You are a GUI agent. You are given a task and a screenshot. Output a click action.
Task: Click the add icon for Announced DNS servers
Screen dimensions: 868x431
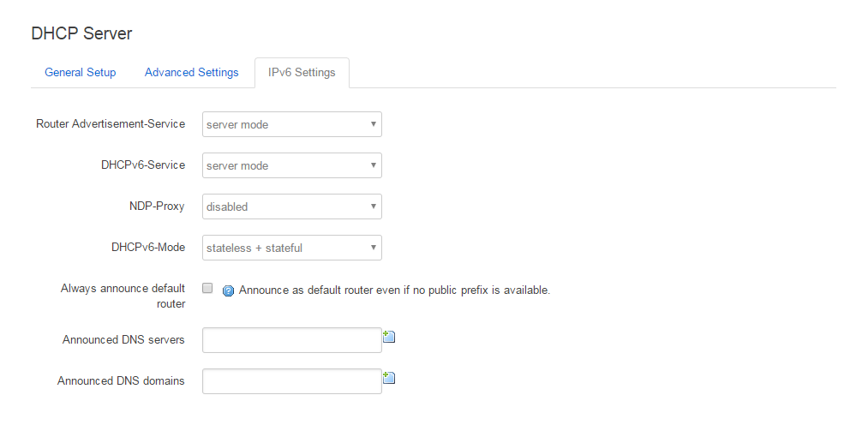(x=389, y=337)
